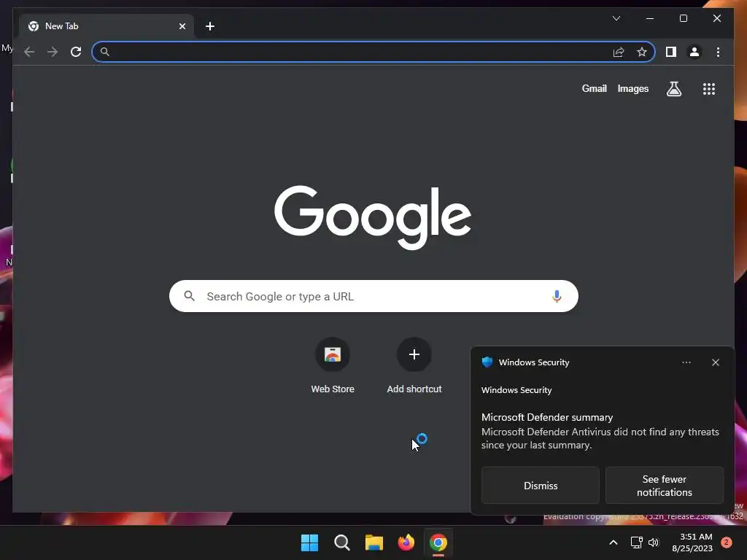Click the browser back arrow
This screenshot has width=747, height=560.
29,52
